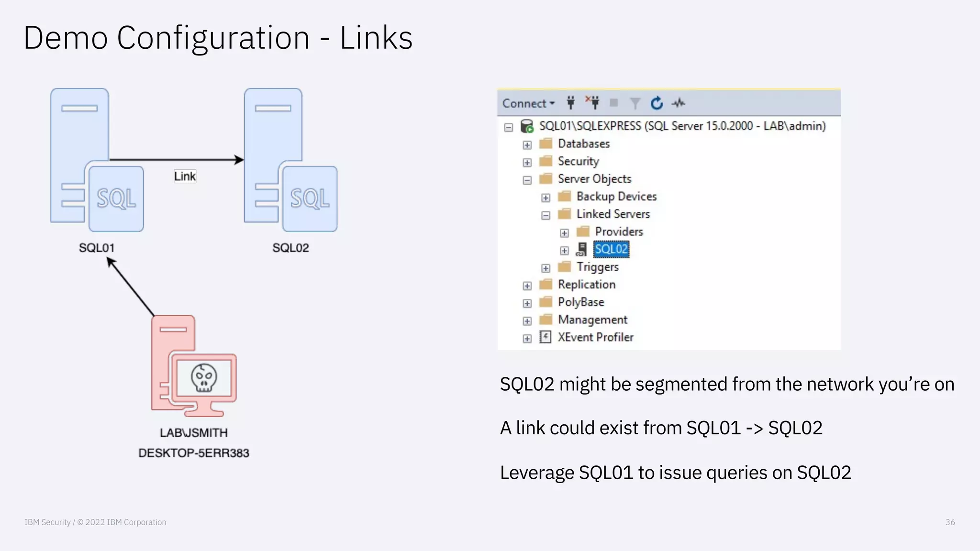Screen dimensions: 980x551
Task: Click text 'Leverage SQL01 to issue queries on SQL02'
Action: [x=676, y=473]
